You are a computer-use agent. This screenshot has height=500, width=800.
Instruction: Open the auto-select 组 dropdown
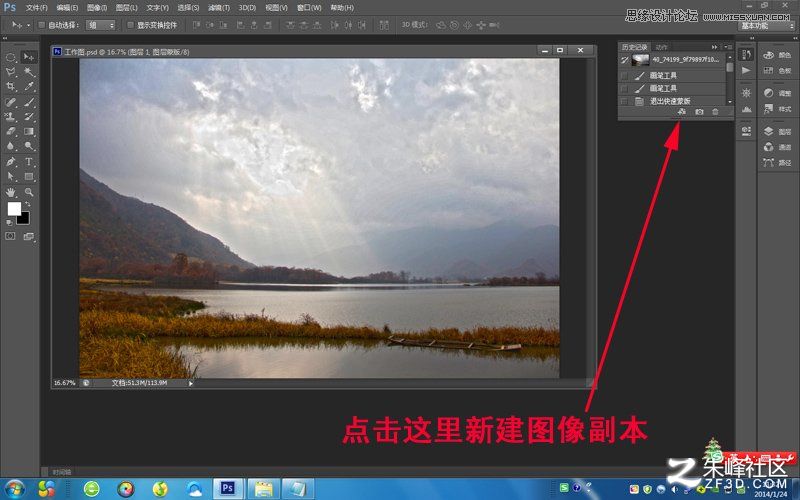101,24
